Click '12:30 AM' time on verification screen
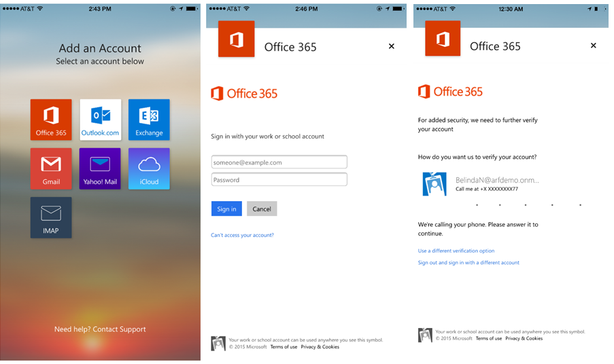Viewport: 614px width, 364px height. (x=511, y=9)
